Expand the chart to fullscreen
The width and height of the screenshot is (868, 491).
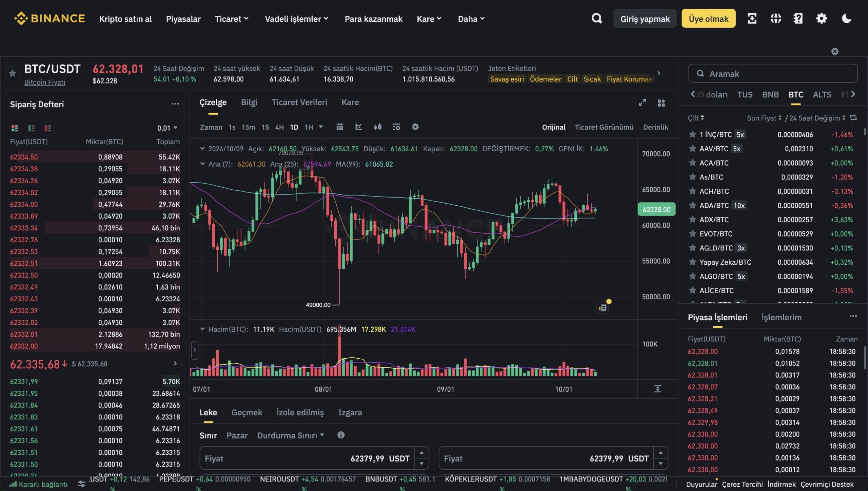(x=642, y=102)
